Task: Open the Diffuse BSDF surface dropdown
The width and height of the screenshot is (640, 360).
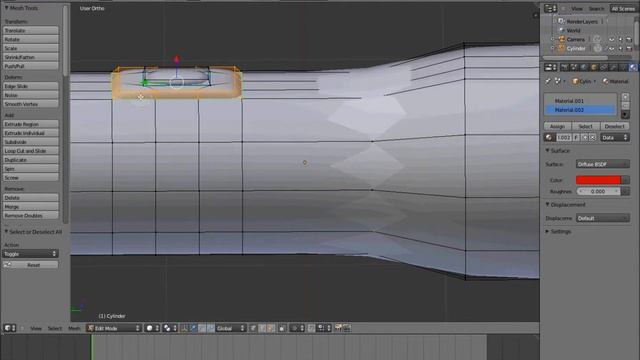Action: pos(602,164)
